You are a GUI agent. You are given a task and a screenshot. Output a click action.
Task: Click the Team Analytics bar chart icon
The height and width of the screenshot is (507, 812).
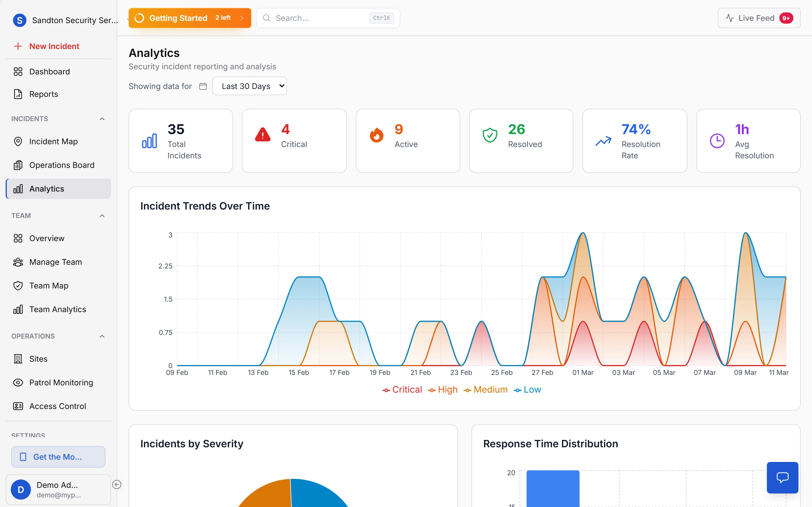point(18,309)
